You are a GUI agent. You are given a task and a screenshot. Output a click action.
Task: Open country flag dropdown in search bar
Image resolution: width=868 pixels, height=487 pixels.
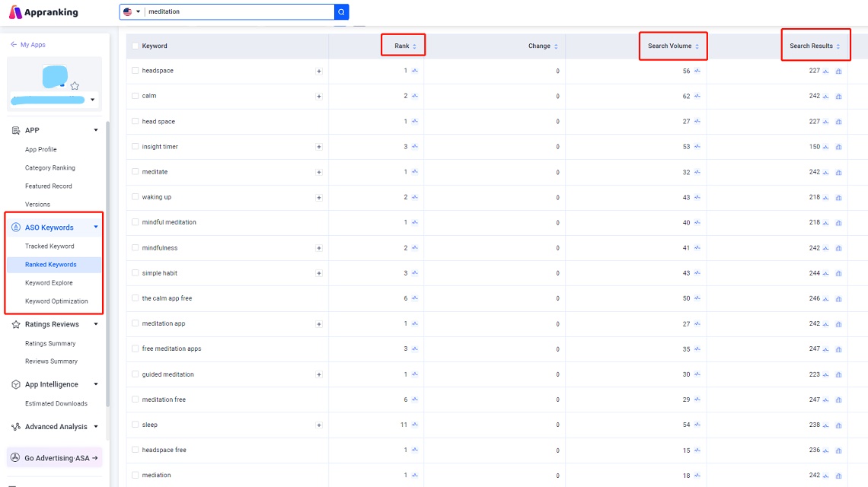point(132,11)
